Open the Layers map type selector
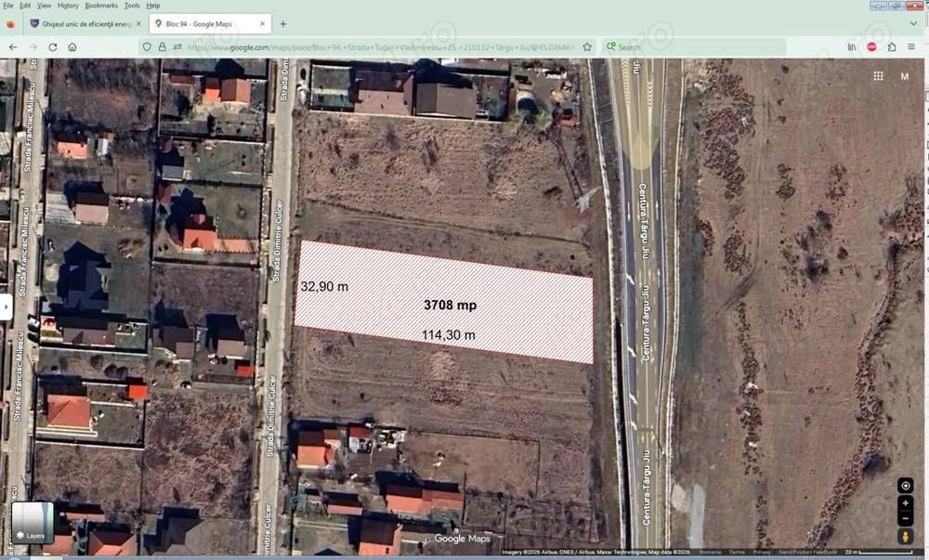Screen dimensions: 929x560 click(x=32, y=523)
